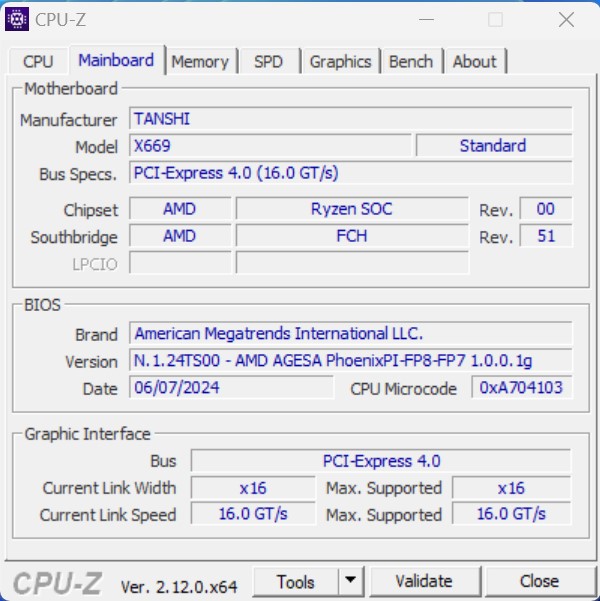
Task: Close the CPU-Z window via X
Action: [x=566, y=19]
